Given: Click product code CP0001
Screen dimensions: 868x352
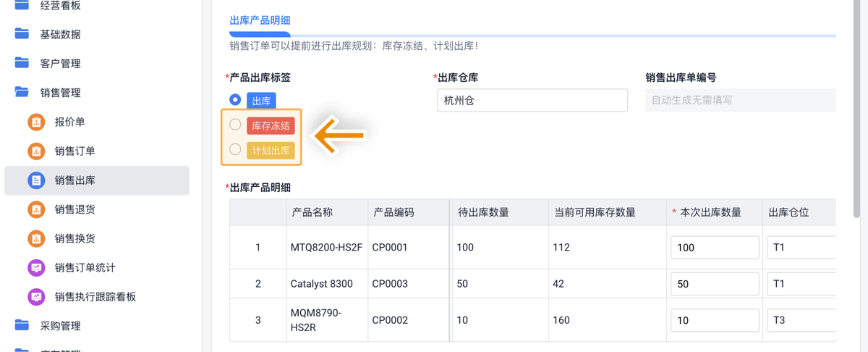Looking at the screenshot, I should click(390, 247).
